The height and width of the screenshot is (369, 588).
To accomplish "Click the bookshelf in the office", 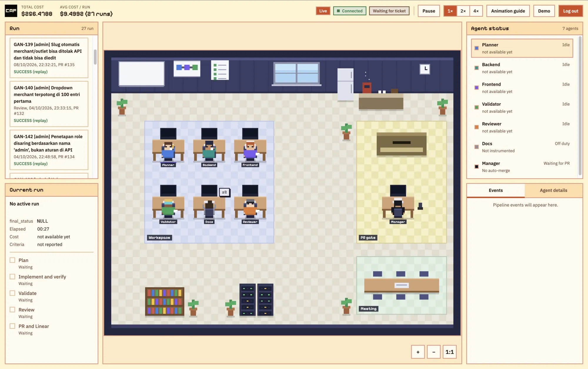I will pyautogui.click(x=165, y=302).
